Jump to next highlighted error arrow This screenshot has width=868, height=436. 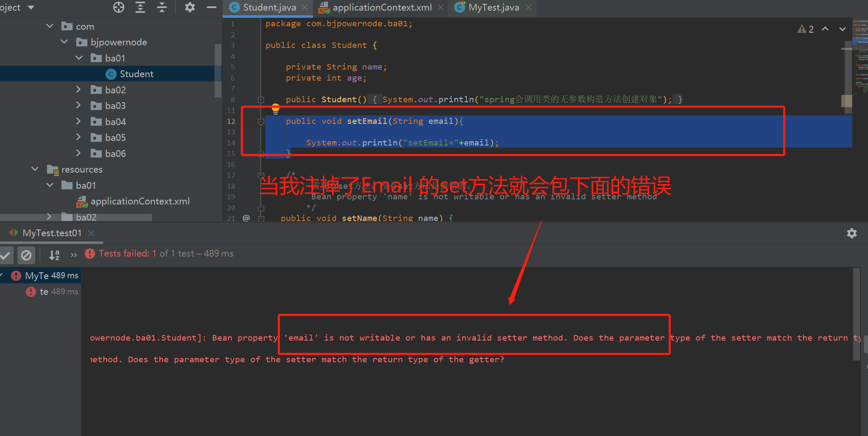tap(843, 29)
